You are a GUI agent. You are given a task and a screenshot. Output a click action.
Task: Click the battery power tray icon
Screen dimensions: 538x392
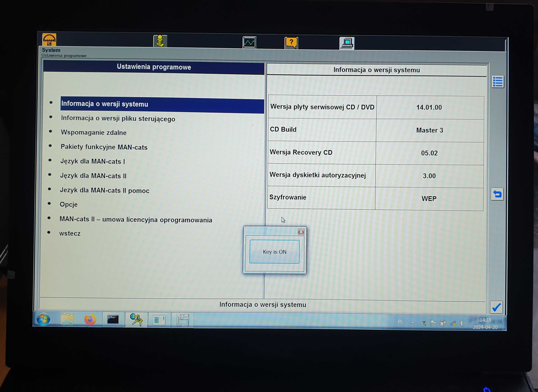(x=443, y=323)
